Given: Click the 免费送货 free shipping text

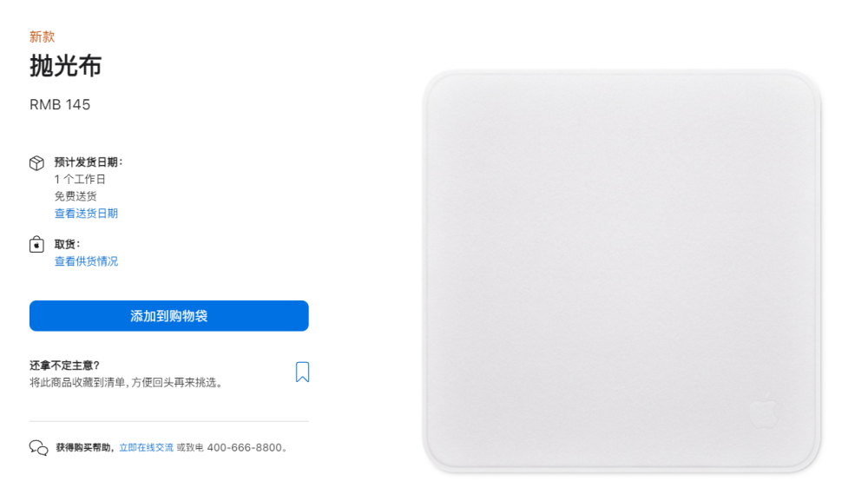Looking at the screenshot, I should click(x=76, y=196).
